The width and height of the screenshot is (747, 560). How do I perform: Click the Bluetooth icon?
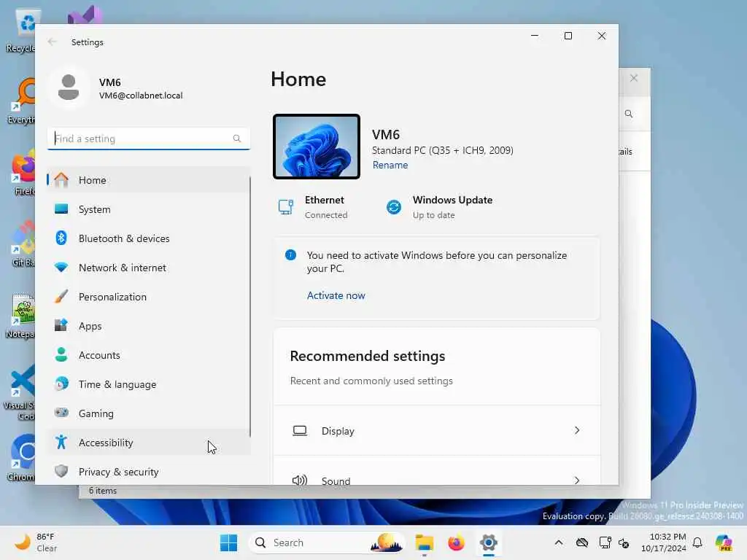(61, 238)
